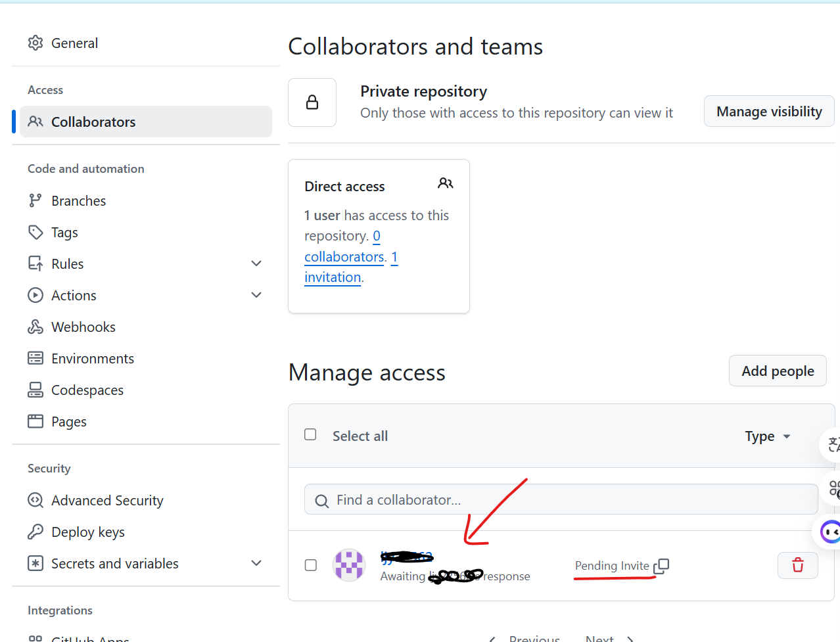
Task: Click the Advanced Security shield-search icon
Action: [x=35, y=500]
